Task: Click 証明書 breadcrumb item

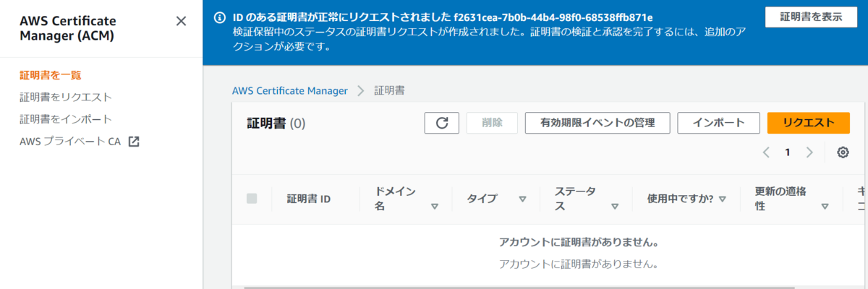Action: pos(389,91)
